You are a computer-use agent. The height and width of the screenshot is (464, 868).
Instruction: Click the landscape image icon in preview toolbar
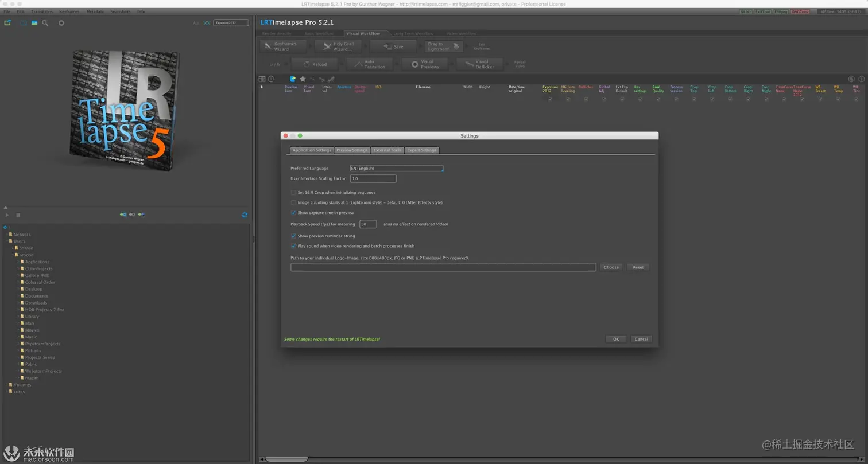coord(34,23)
